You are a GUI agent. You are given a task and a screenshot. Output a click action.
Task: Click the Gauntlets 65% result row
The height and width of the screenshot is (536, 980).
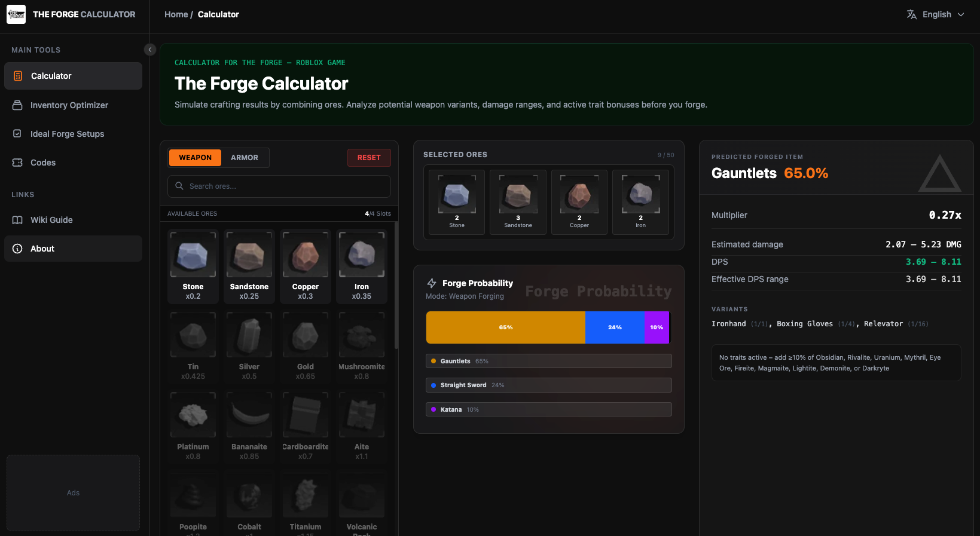click(548, 361)
